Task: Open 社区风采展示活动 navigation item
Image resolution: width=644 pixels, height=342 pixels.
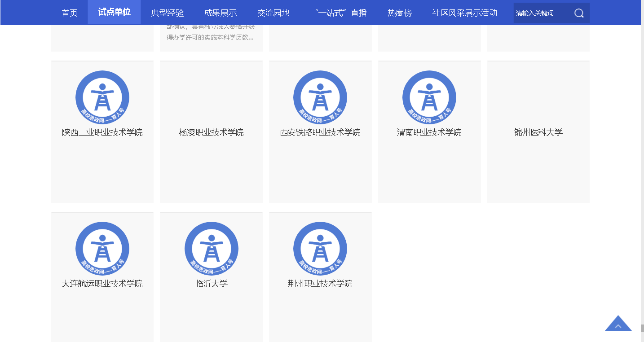Action: (465, 13)
